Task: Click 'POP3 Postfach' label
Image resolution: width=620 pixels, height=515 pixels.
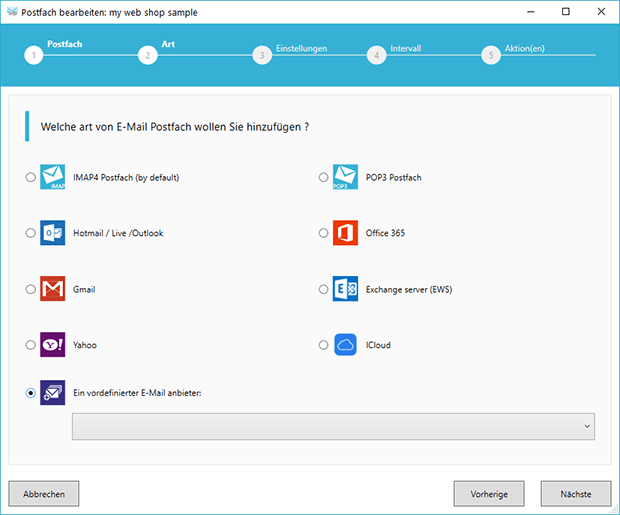Action: tap(393, 178)
